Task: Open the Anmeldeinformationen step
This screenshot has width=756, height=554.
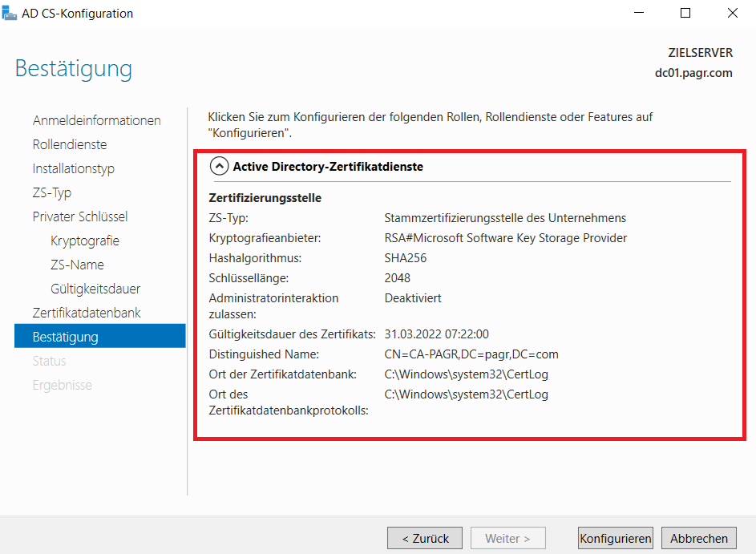Action: click(x=96, y=120)
